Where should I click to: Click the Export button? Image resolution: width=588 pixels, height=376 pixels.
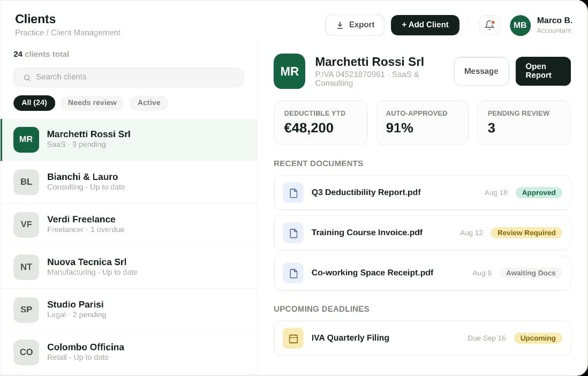[355, 25]
